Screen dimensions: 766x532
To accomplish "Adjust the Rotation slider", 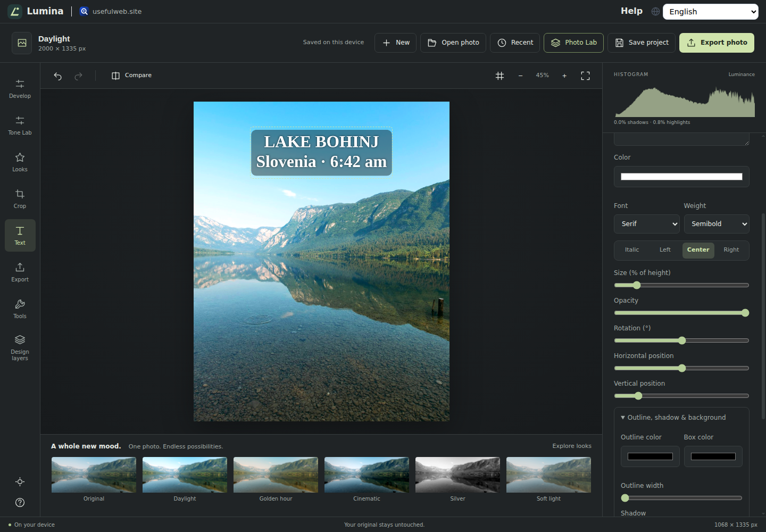I will tap(681, 340).
